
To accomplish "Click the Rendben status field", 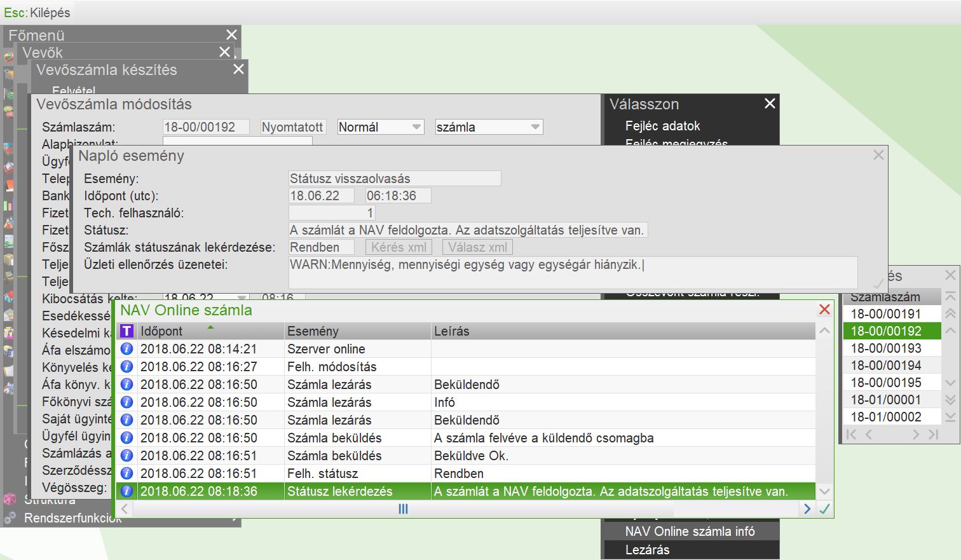I will point(322,247).
